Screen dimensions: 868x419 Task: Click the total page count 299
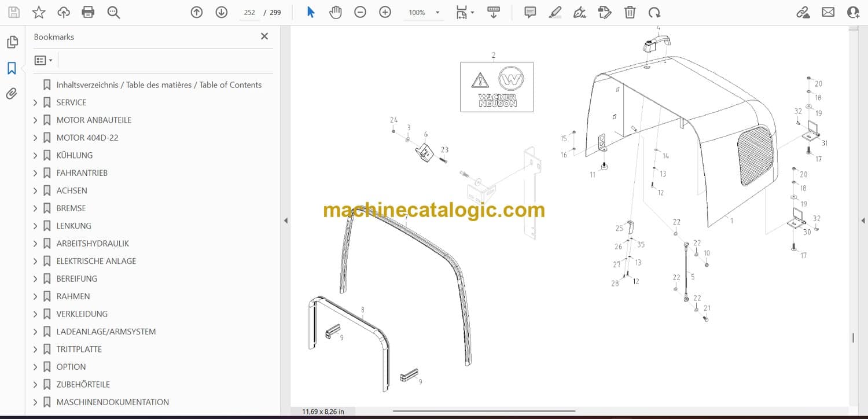coord(275,12)
